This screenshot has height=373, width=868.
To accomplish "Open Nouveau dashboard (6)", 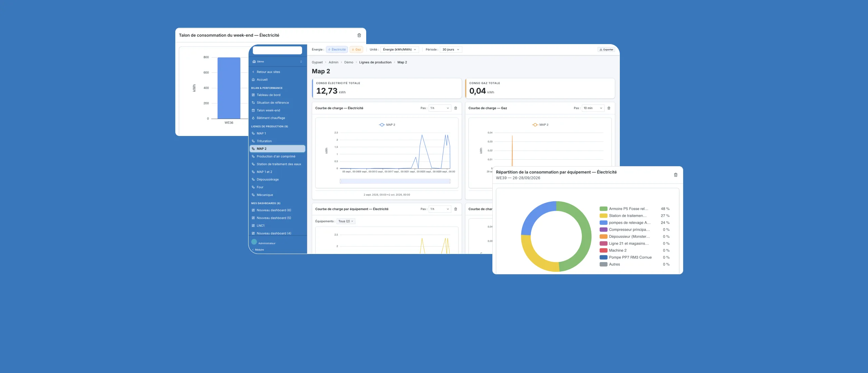I will [x=277, y=210].
